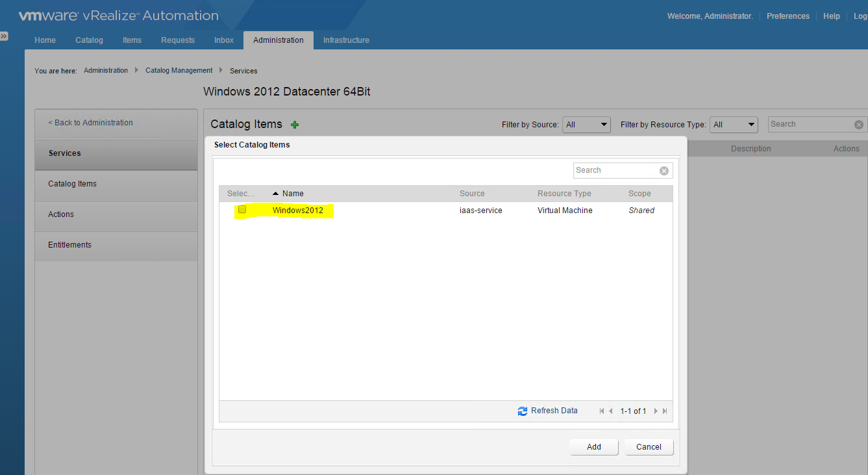Click the Cancel button in dialog
The image size is (868, 475).
tap(649, 447)
